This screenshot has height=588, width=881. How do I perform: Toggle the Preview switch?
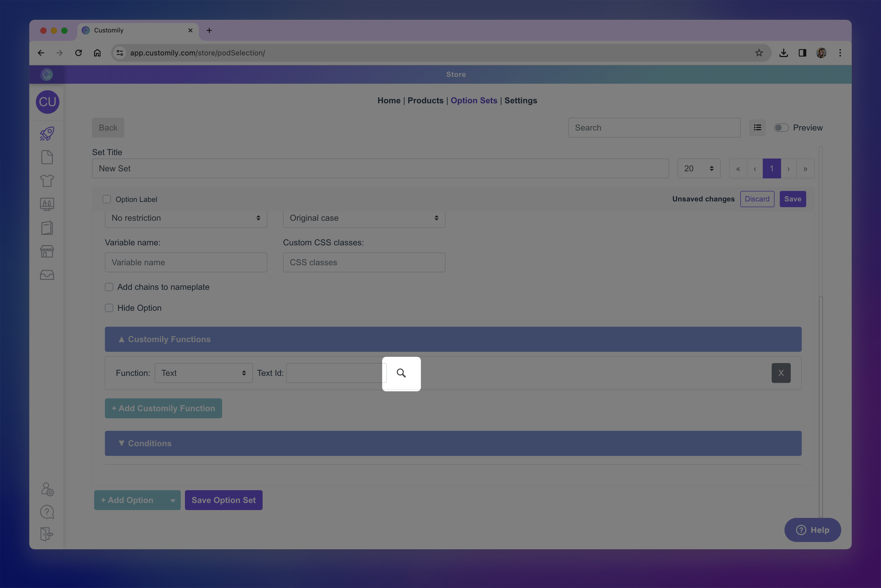781,128
